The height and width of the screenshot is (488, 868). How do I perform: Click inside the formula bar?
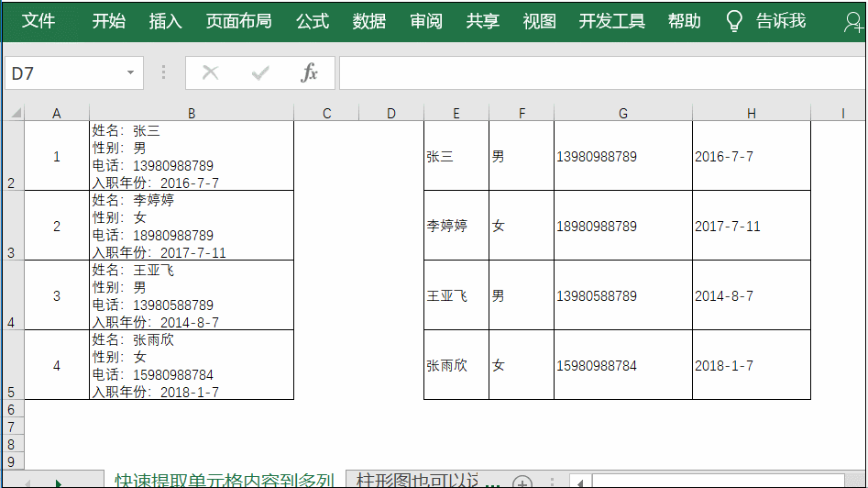pos(602,72)
